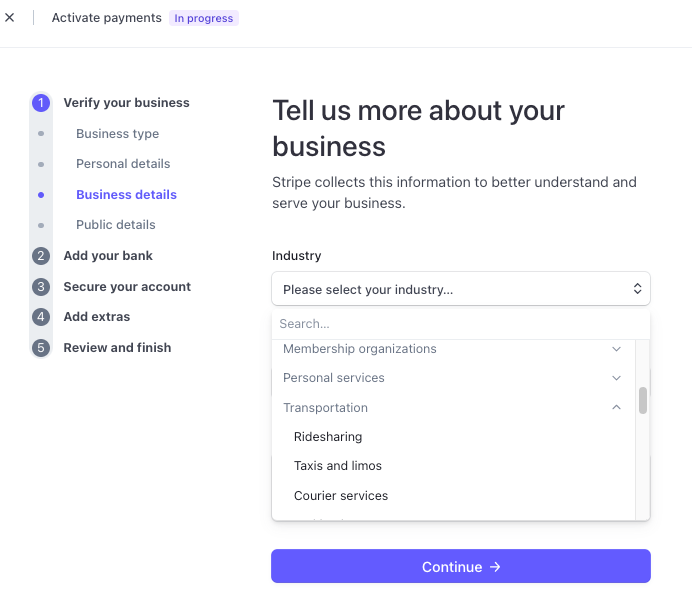The height and width of the screenshot is (608, 692).
Task: Choose Taxis and limos option
Action: (338, 466)
